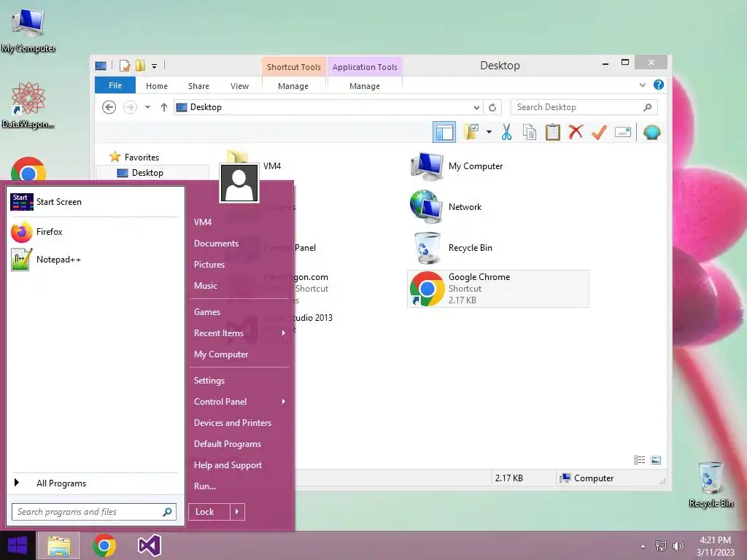Click the red X Delete icon

tap(576, 131)
